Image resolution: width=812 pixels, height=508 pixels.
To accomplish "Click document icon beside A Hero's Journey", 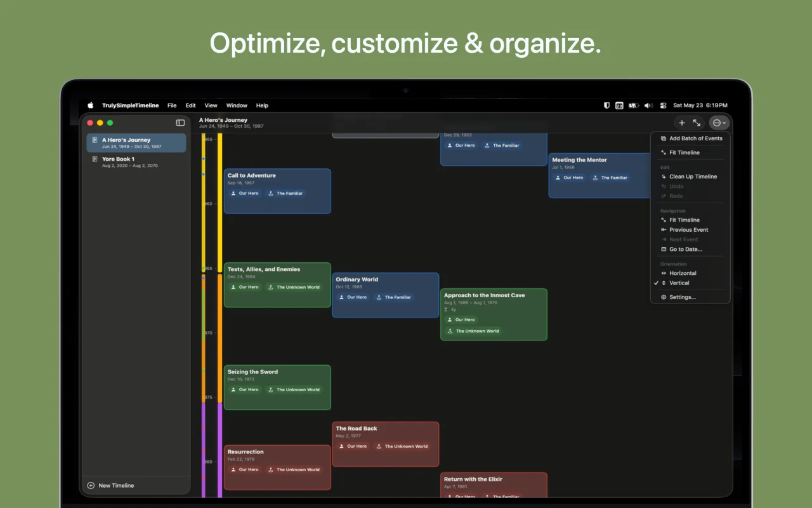I will tap(95, 140).
